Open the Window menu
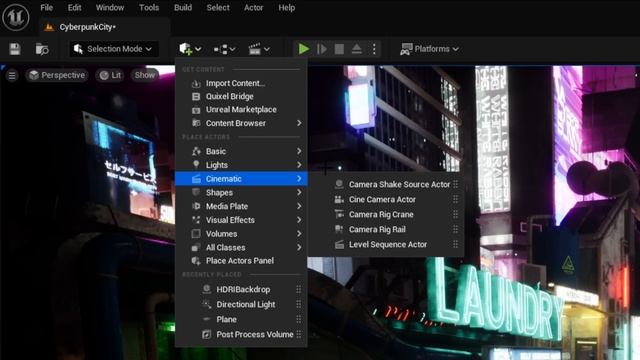The width and height of the screenshot is (640, 360). (x=110, y=7)
